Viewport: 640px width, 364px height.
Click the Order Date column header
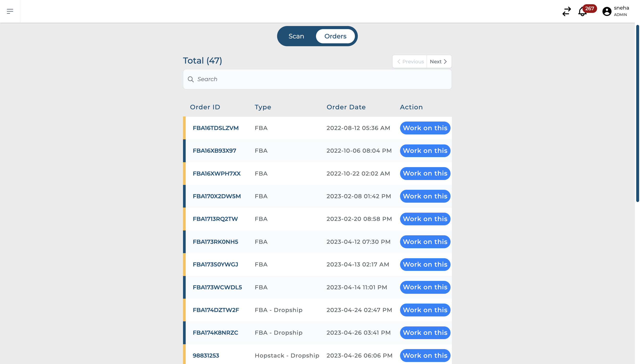click(346, 107)
